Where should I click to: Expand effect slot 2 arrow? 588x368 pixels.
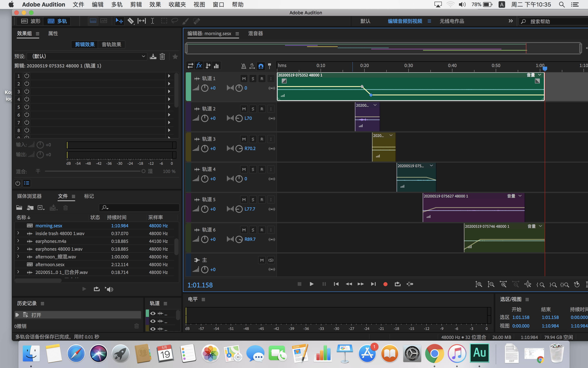[x=169, y=84]
